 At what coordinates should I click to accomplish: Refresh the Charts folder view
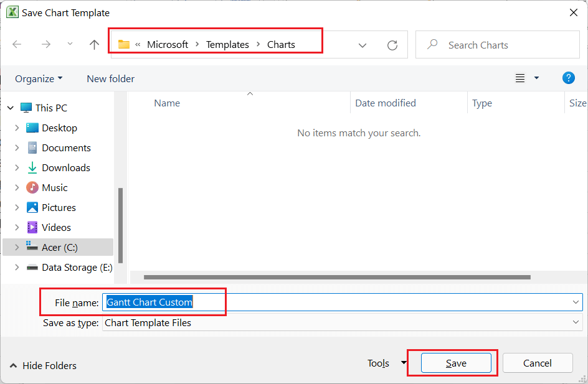click(392, 45)
